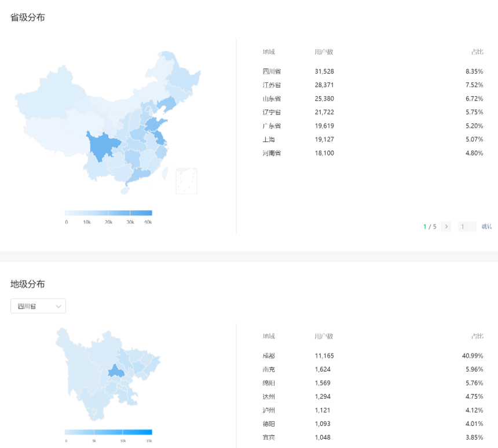Click user count 1,624 value

323,370
